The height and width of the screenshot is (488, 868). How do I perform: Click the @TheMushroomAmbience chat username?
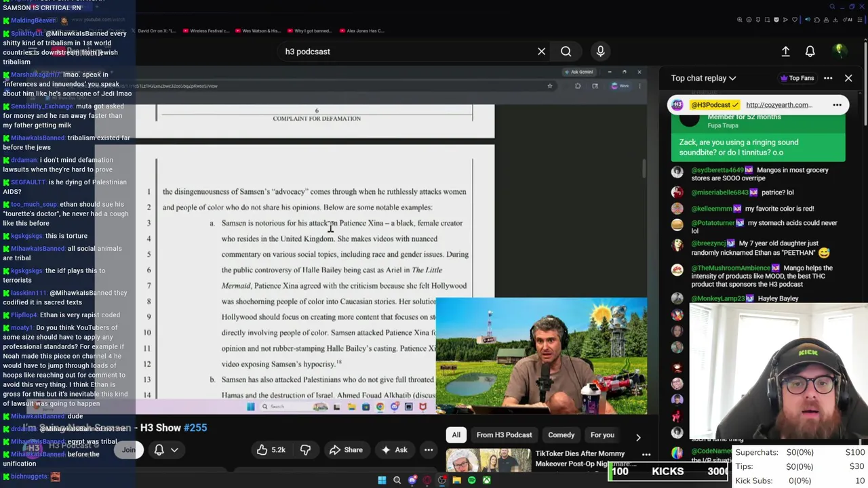tap(730, 268)
